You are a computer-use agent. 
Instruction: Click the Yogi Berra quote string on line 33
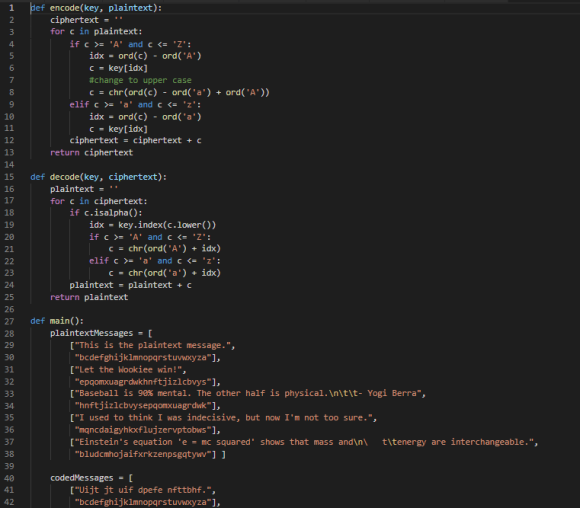click(248, 393)
